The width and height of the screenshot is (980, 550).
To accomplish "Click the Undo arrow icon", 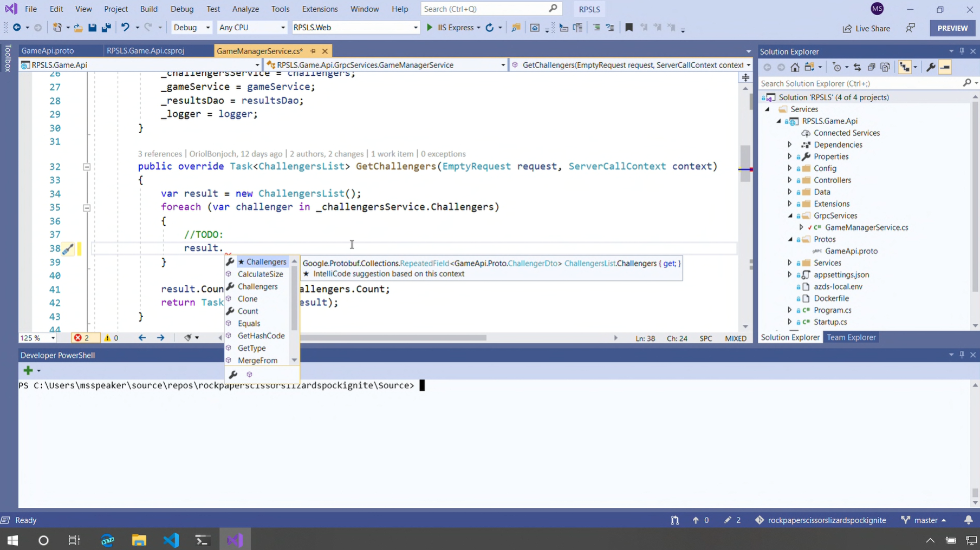I will [125, 28].
